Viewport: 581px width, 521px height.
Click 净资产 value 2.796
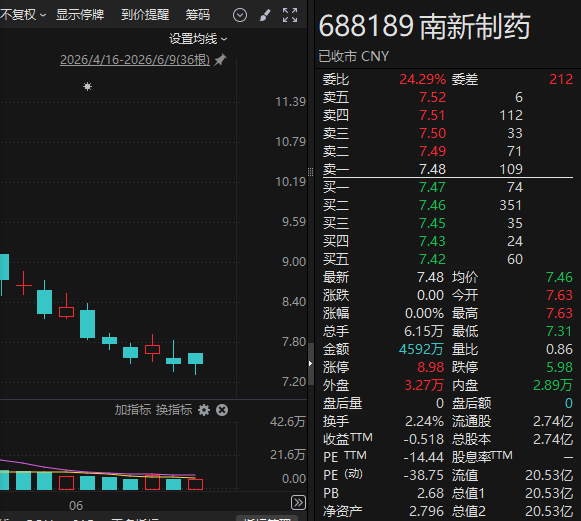click(x=426, y=511)
